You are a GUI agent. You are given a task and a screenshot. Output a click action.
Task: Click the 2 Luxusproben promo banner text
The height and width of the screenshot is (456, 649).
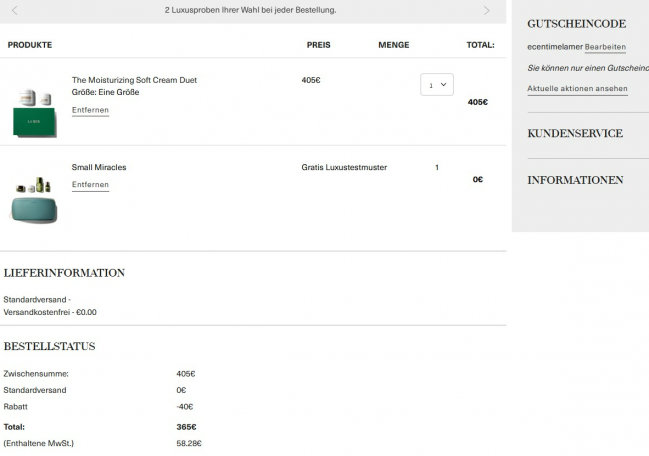pos(250,10)
